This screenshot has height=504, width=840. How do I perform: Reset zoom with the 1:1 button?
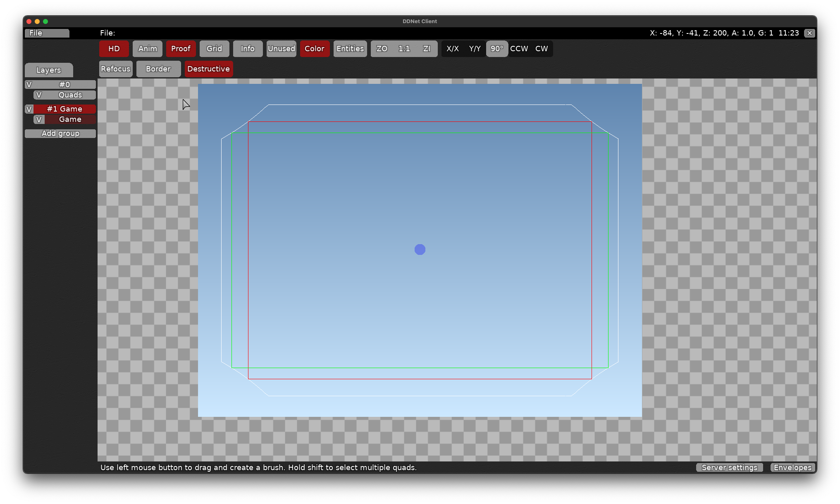[404, 49]
